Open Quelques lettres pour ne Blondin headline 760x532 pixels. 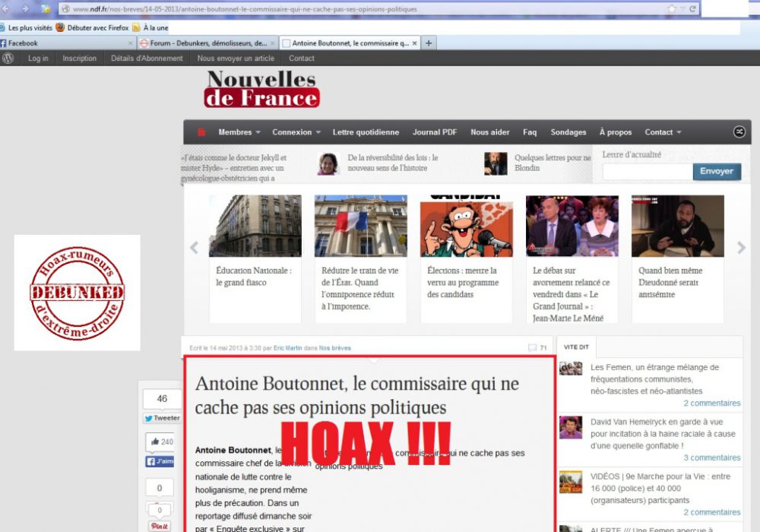coord(553,163)
